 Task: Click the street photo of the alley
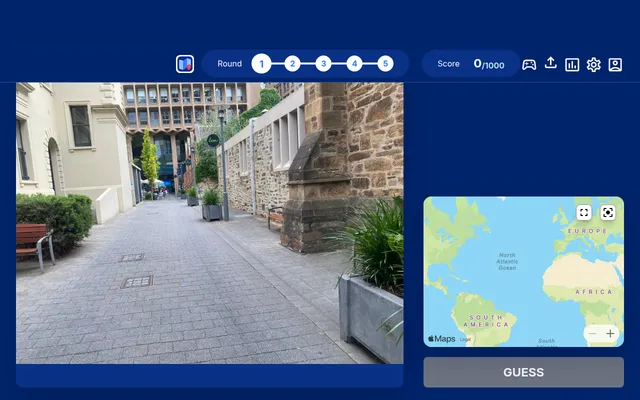(x=209, y=223)
